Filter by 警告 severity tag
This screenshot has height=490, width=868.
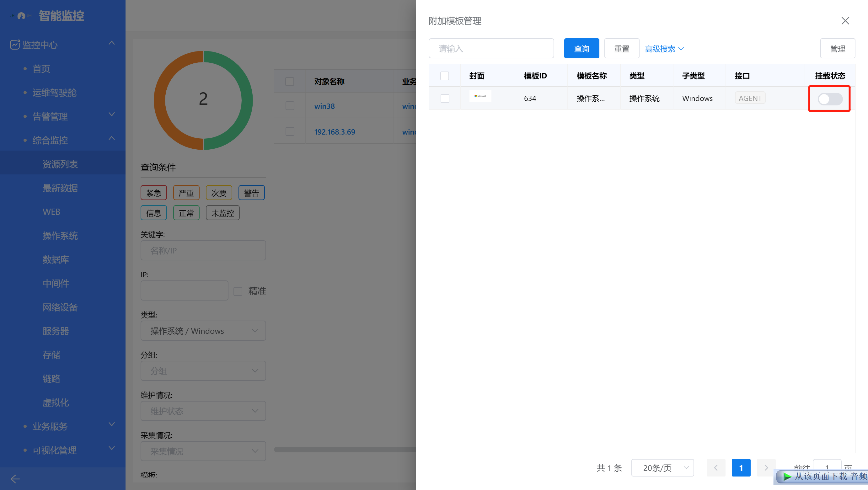[251, 193]
